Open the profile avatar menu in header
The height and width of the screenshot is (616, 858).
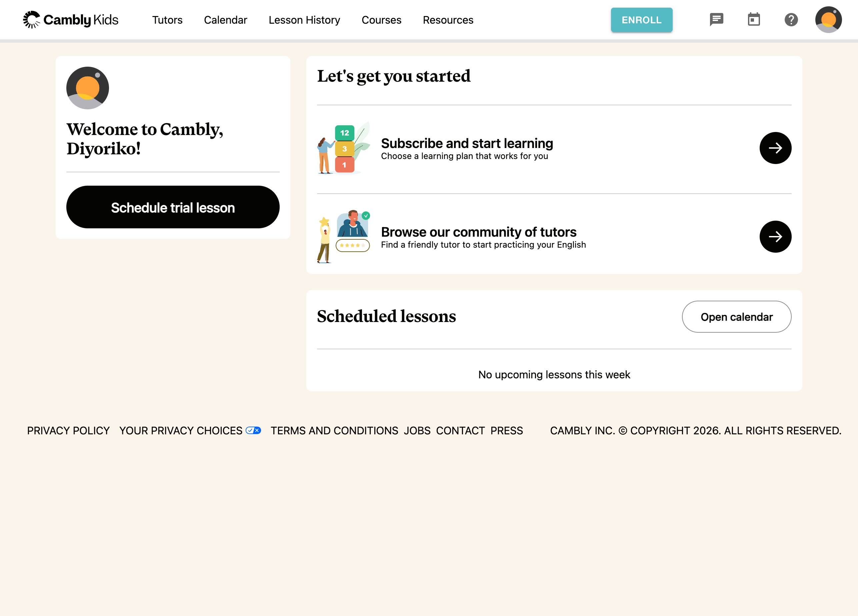coord(828,20)
